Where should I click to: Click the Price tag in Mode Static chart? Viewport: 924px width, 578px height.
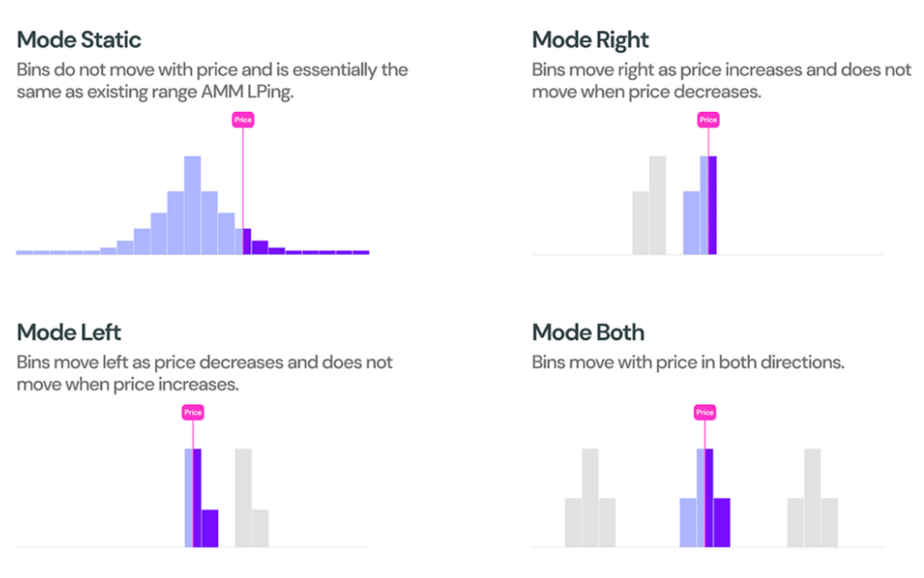[x=243, y=120]
